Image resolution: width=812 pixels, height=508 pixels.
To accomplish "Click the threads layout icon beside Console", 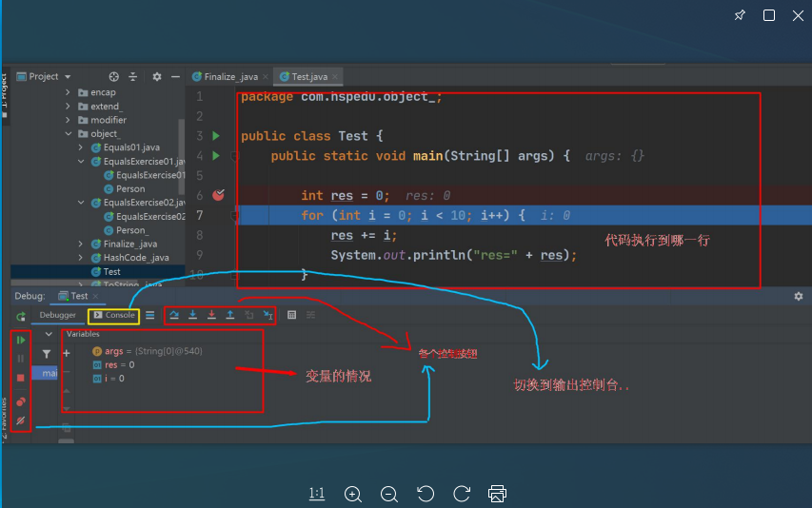I will point(150,315).
